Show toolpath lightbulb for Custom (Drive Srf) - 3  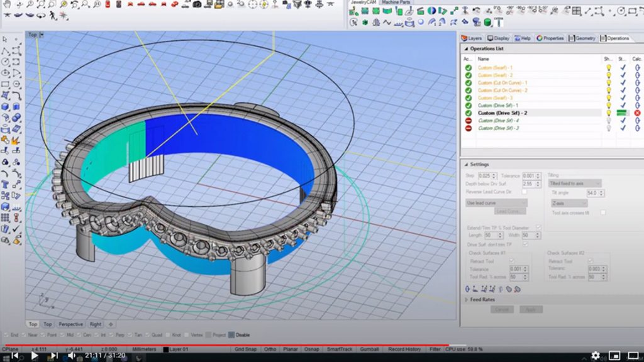tap(608, 128)
